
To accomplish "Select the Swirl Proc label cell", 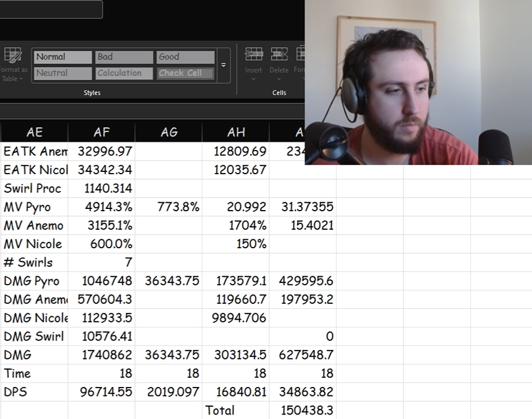I will point(34,188).
